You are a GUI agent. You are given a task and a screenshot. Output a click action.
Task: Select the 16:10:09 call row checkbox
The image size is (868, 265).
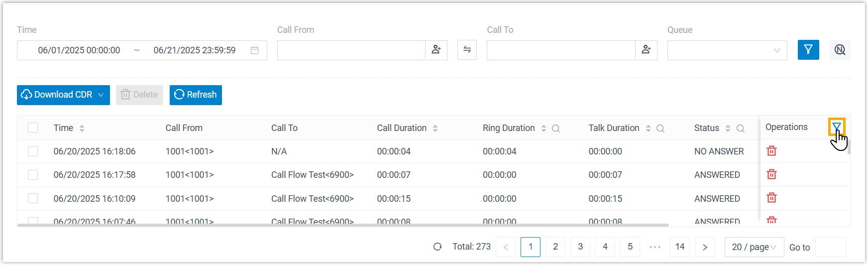(33, 199)
